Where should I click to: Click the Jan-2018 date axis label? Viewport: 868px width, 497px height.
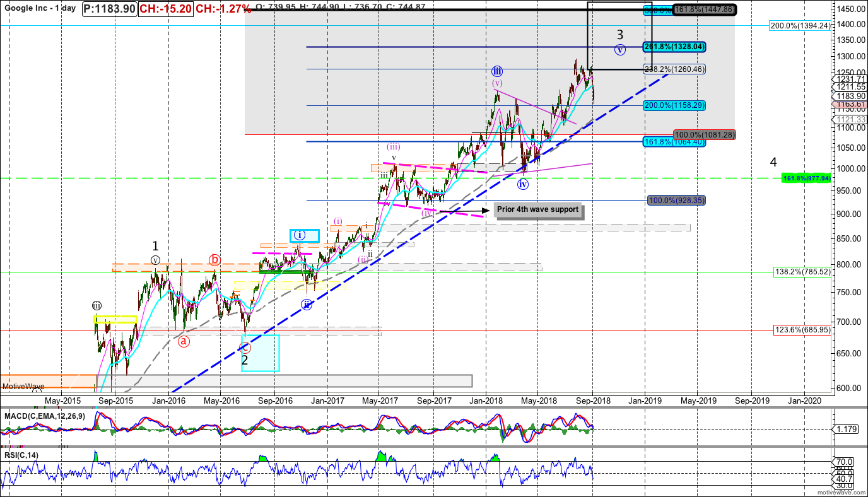point(486,401)
